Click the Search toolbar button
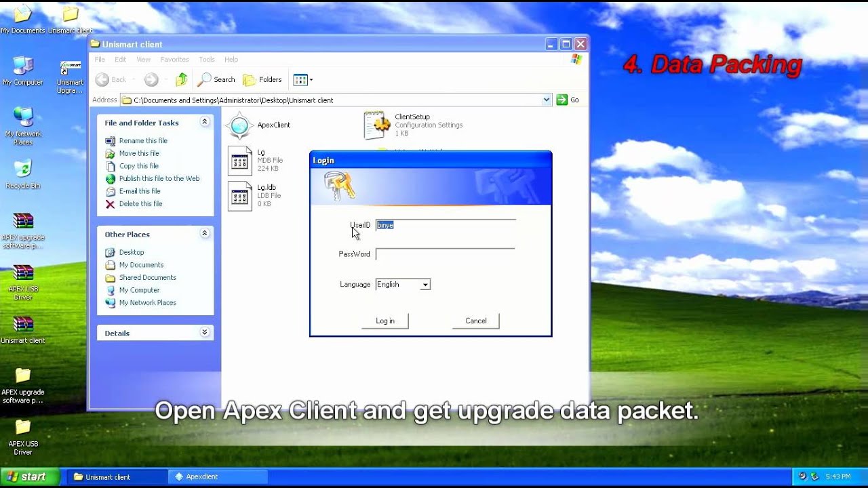868x488 pixels. [x=216, y=80]
